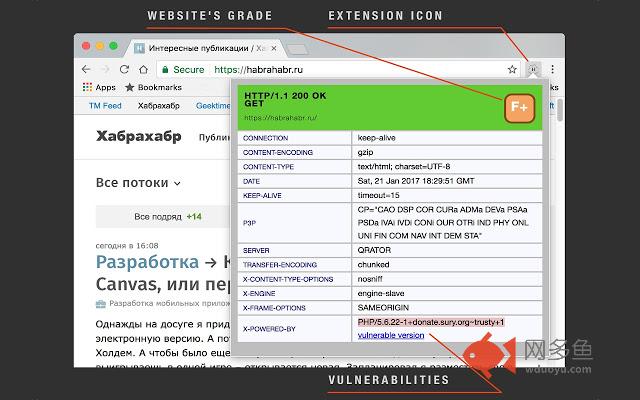Click the page vertical scrollbar
This screenshot has width=640, height=400.
(x=560, y=110)
